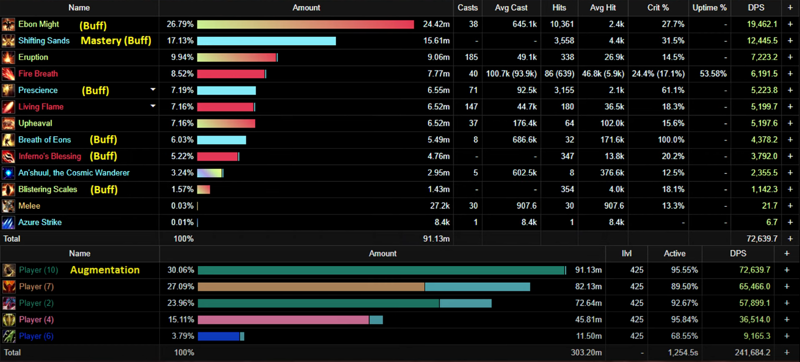Click the Ebon Might spell icon

(x=8, y=24)
